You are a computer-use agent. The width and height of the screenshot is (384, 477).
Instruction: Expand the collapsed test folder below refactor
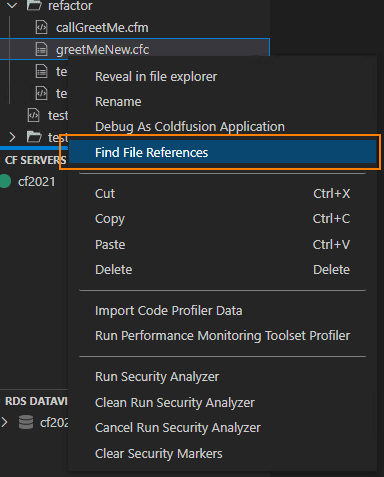click(12, 137)
